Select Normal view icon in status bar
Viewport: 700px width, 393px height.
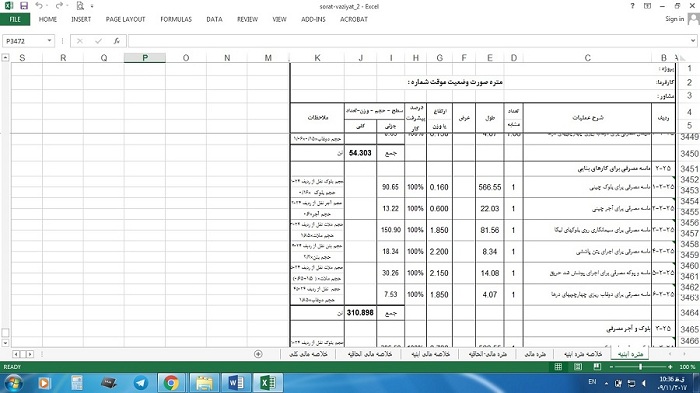click(x=558, y=367)
